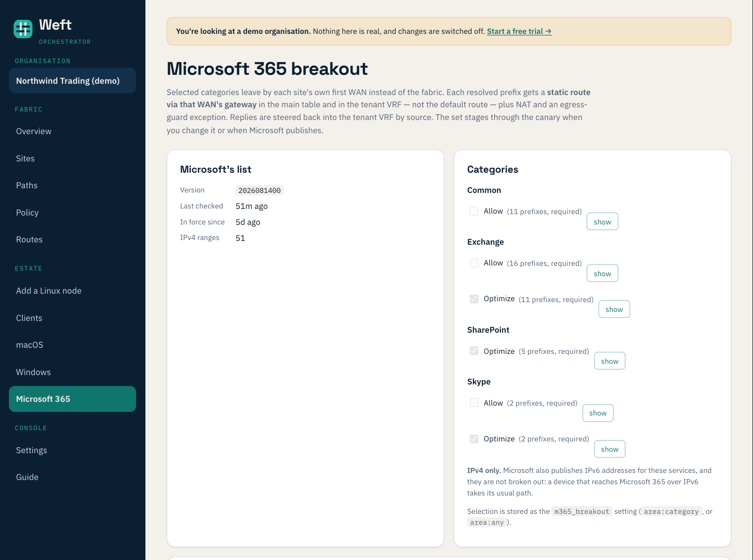
Task: Show prefixes for Exchange Optimize
Action: 614,309
